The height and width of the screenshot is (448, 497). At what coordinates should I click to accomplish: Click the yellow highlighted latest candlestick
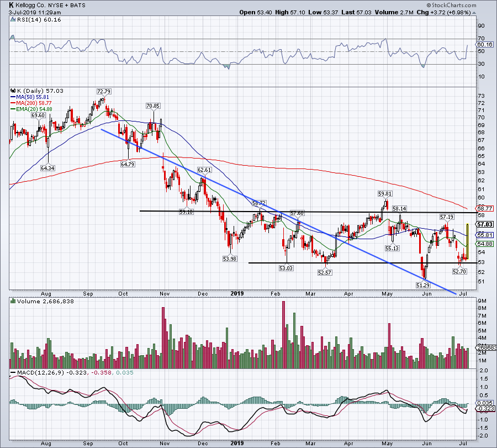coord(467,241)
